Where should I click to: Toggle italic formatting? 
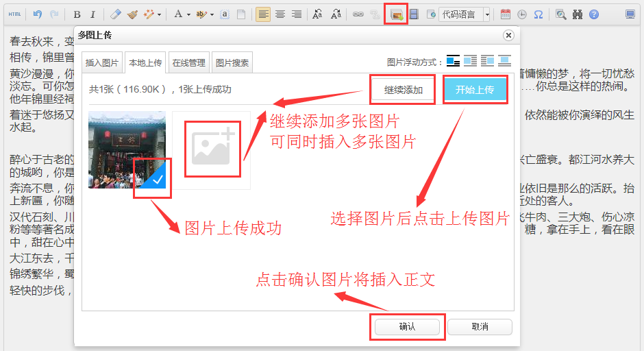pyautogui.click(x=92, y=14)
